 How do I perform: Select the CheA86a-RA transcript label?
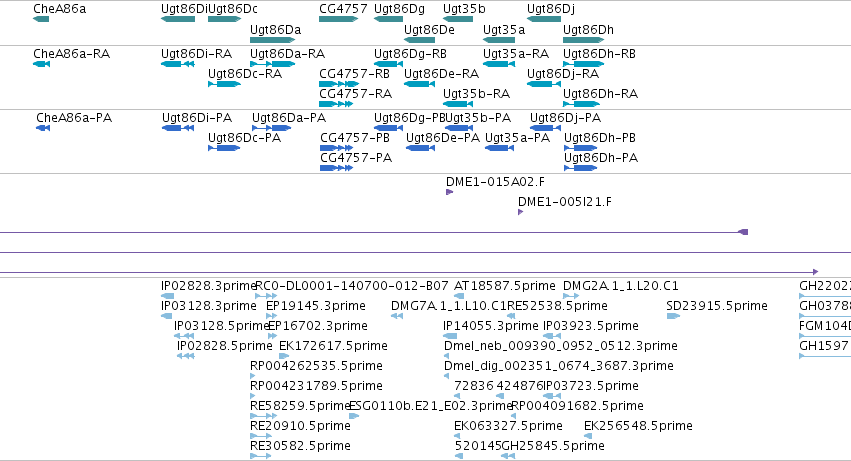[x=72, y=54]
